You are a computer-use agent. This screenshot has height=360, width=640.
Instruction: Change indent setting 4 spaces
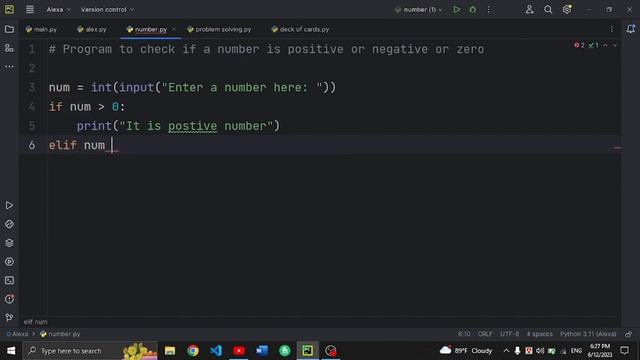[x=539, y=334]
